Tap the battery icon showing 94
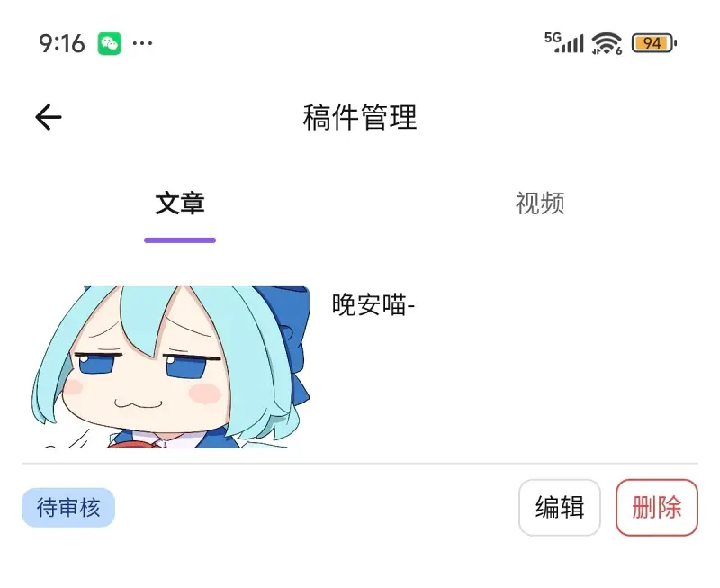This screenshot has width=720, height=588. tap(654, 43)
